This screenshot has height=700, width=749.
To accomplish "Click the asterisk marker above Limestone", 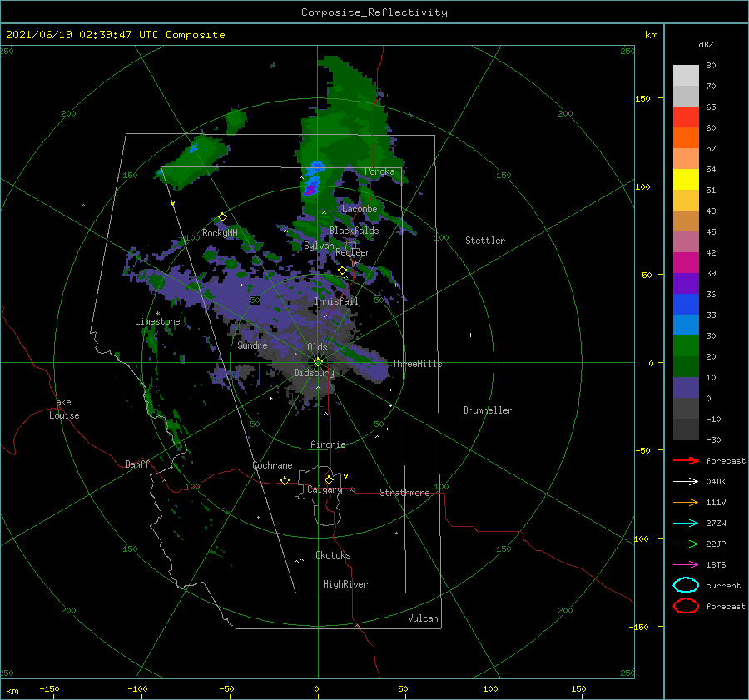I will pyautogui.click(x=157, y=314).
